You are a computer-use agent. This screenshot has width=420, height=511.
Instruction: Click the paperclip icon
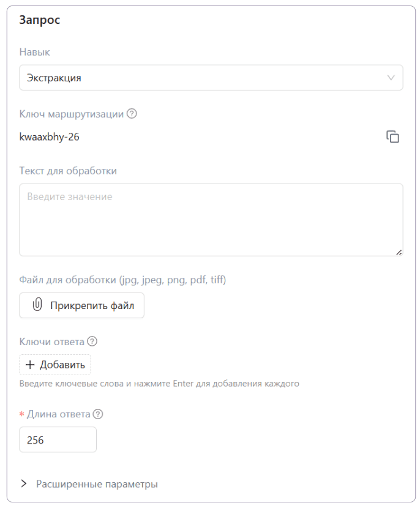click(x=37, y=305)
